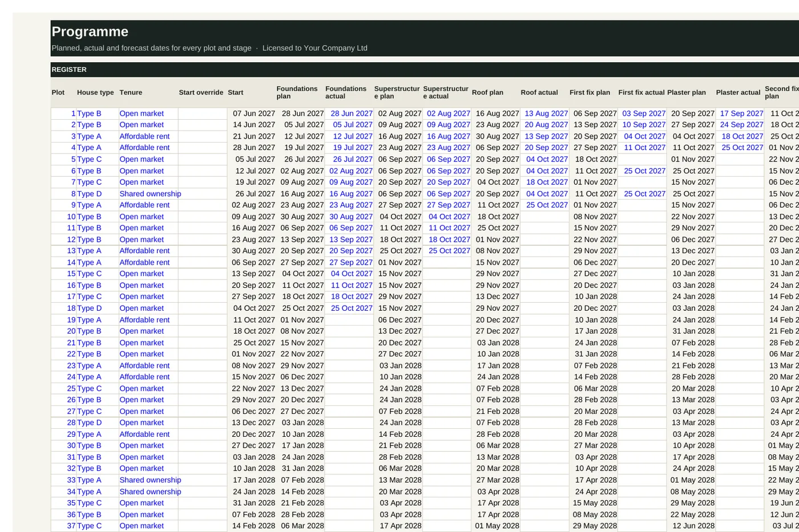
Task: Click Roof actual 13 Aug 2027
Action: pyautogui.click(x=546, y=113)
